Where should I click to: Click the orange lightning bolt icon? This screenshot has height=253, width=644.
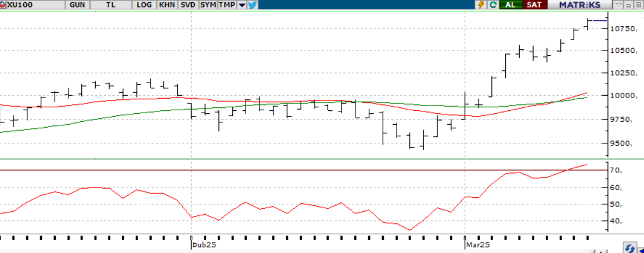point(481,5)
